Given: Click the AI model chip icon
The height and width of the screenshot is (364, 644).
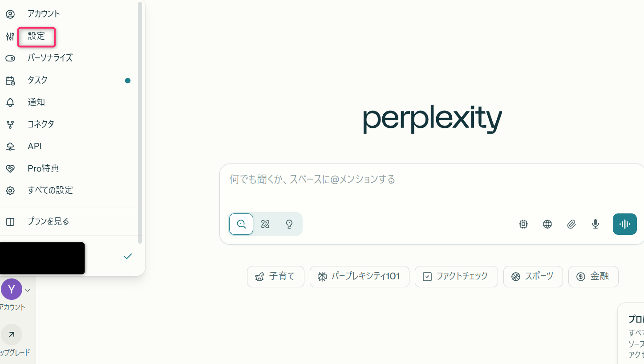Looking at the screenshot, I should click(x=523, y=224).
